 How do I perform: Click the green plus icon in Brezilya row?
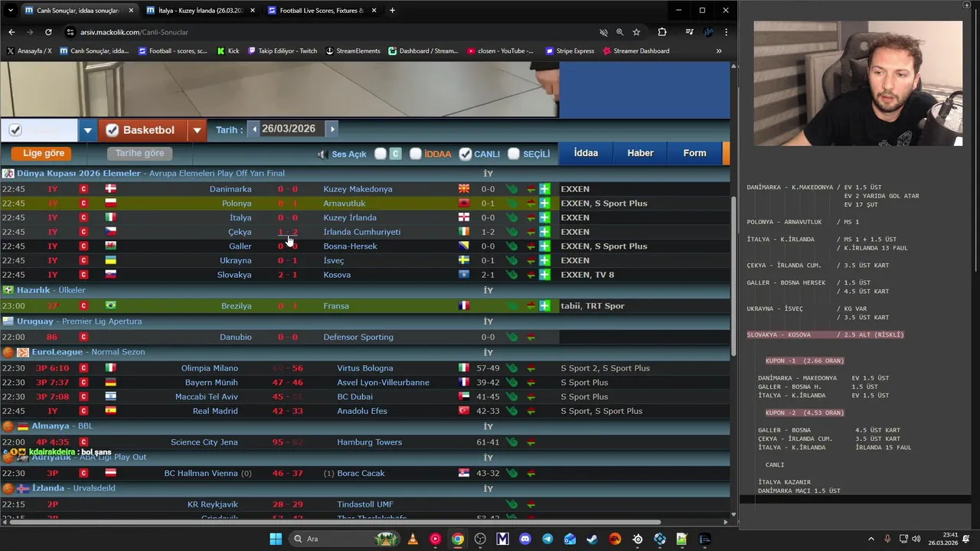pyautogui.click(x=544, y=306)
